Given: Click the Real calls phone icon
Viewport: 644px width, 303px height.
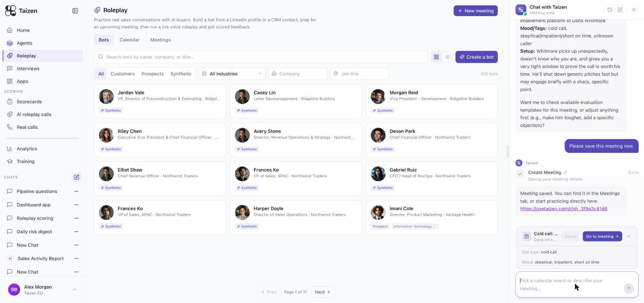Looking at the screenshot, I should pos(10,127).
